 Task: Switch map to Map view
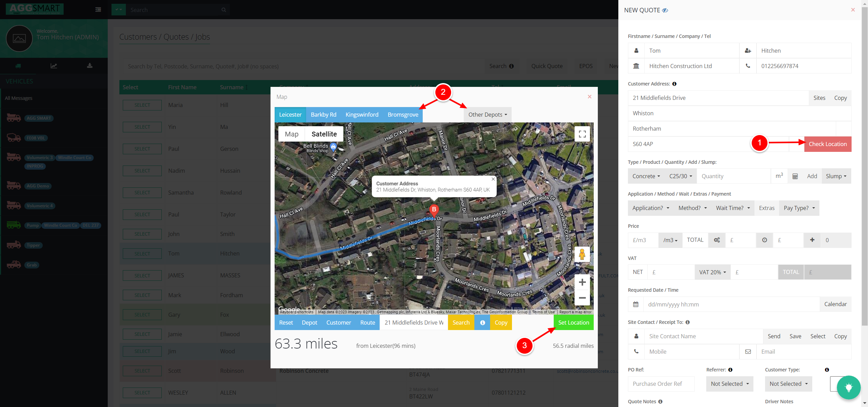(292, 134)
